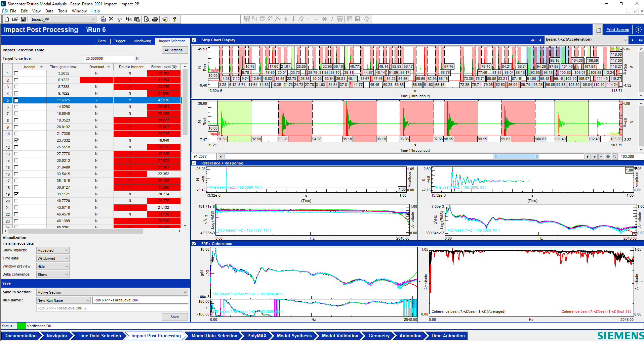Jump to last channel in strip chart
This screenshot has width=644, height=341.
(x=641, y=40)
